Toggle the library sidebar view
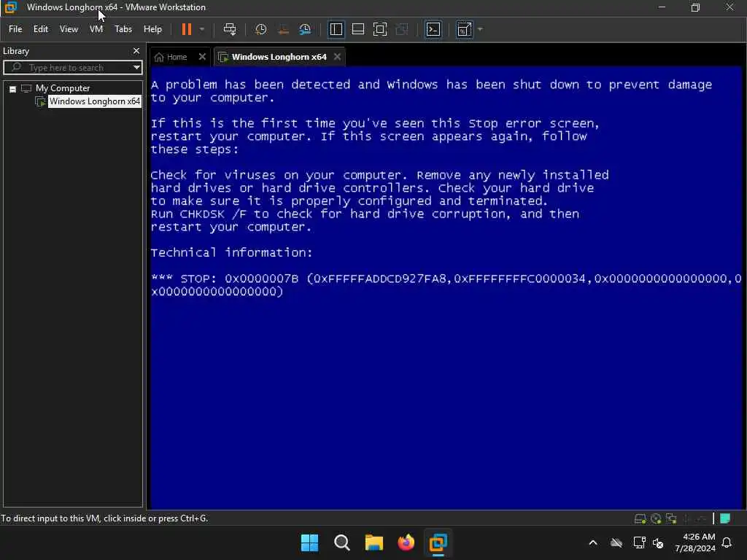Image resolution: width=747 pixels, height=560 pixels. [x=336, y=29]
